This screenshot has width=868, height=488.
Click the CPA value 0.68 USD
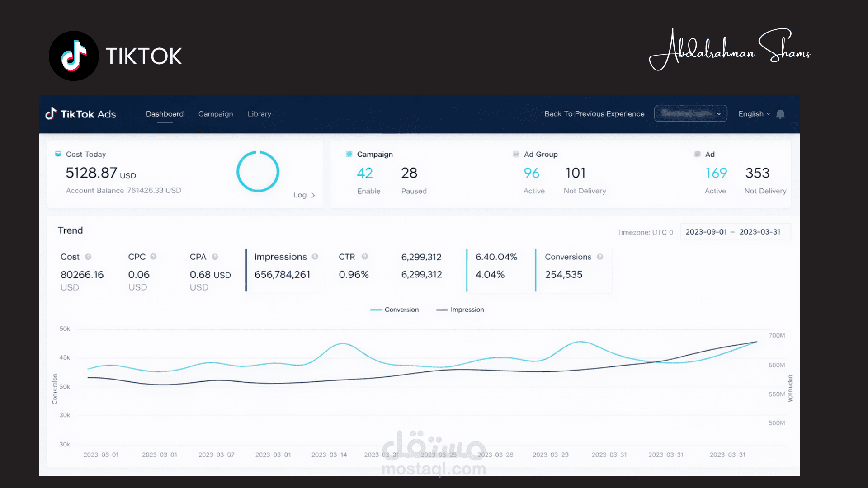coord(210,275)
